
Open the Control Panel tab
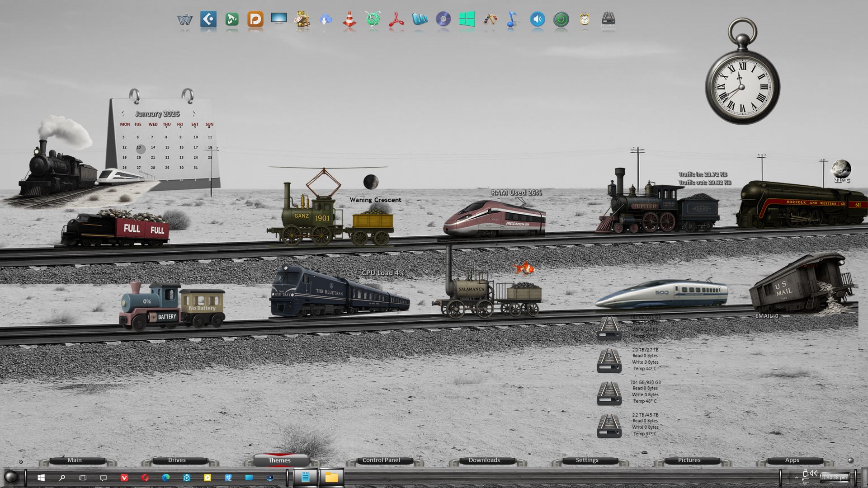pos(381,460)
